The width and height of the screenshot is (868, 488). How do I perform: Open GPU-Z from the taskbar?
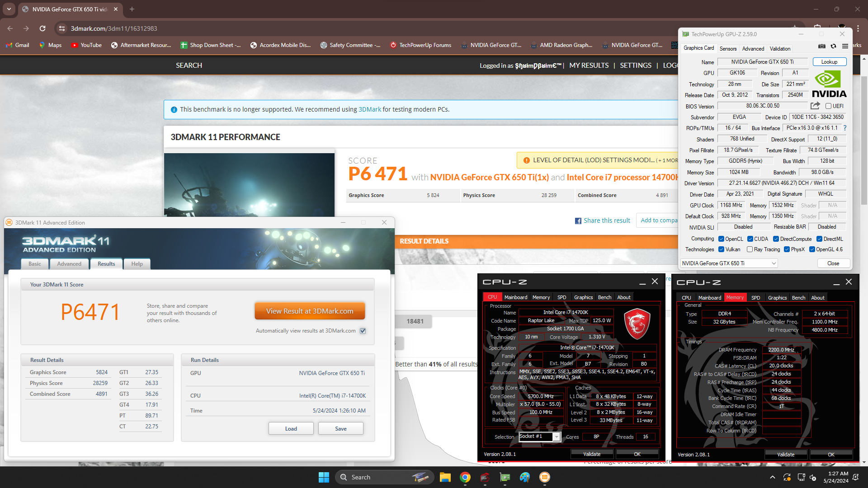pos(505,477)
